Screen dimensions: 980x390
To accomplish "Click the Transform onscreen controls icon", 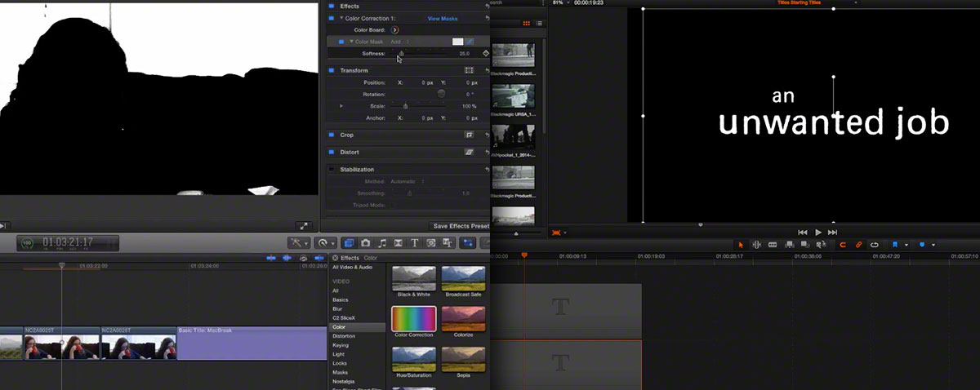I will [470, 70].
